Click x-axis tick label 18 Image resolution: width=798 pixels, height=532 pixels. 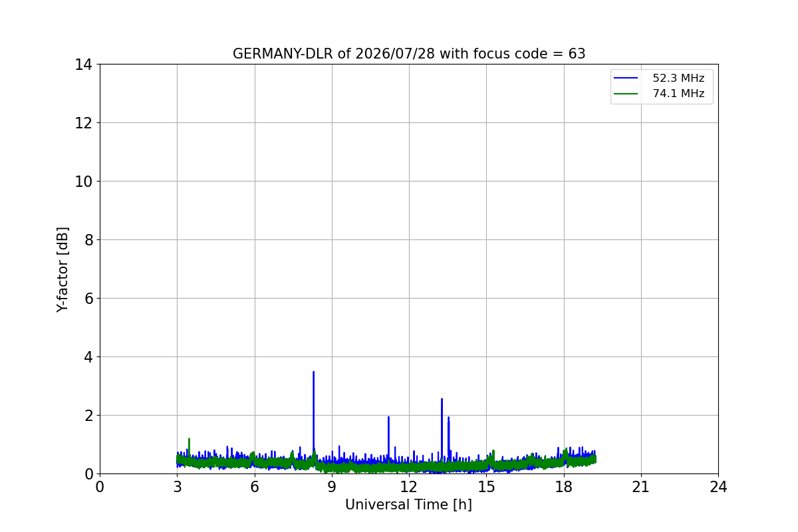point(564,487)
